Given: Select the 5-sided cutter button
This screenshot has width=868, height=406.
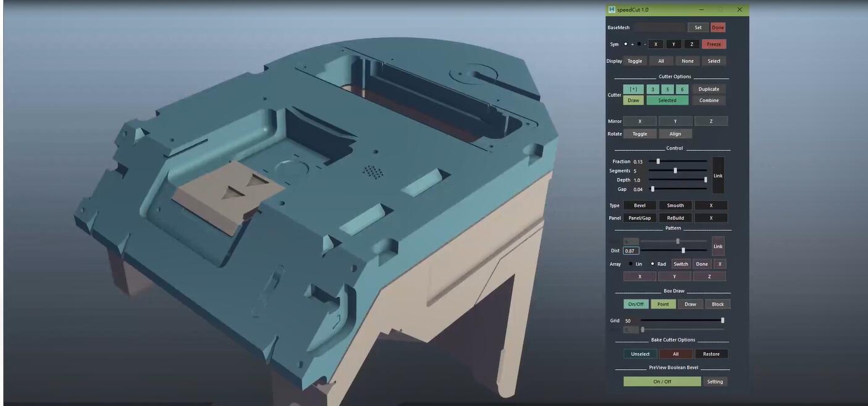Looking at the screenshot, I should [667, 89].
